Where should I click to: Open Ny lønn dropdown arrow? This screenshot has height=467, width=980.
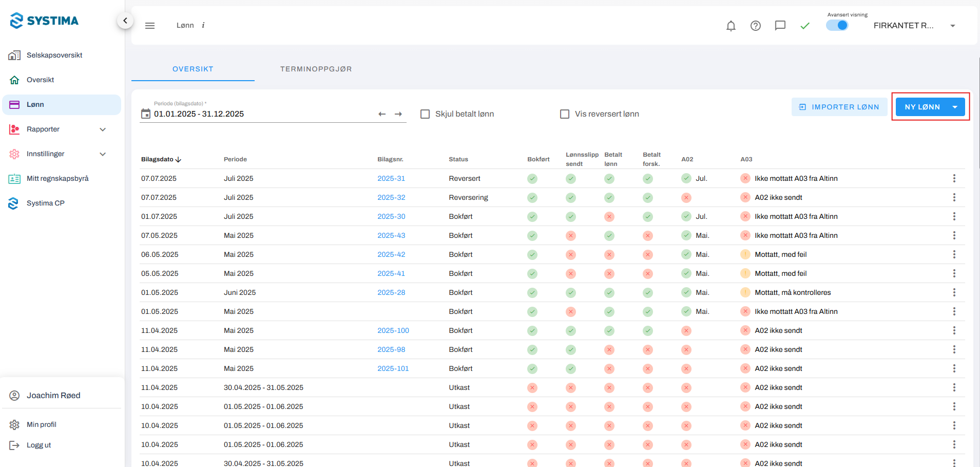point(955,107)
